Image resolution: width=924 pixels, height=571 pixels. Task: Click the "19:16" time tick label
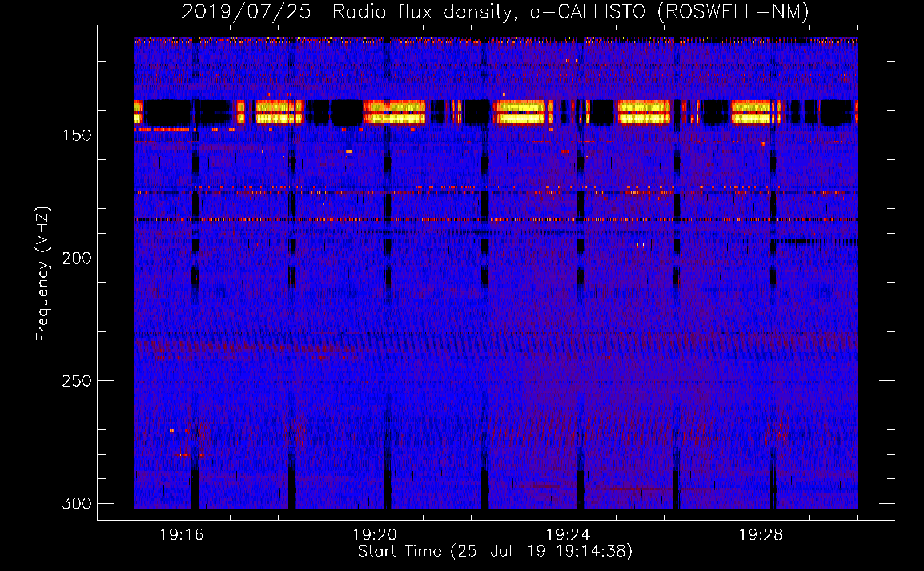(182, 535)
